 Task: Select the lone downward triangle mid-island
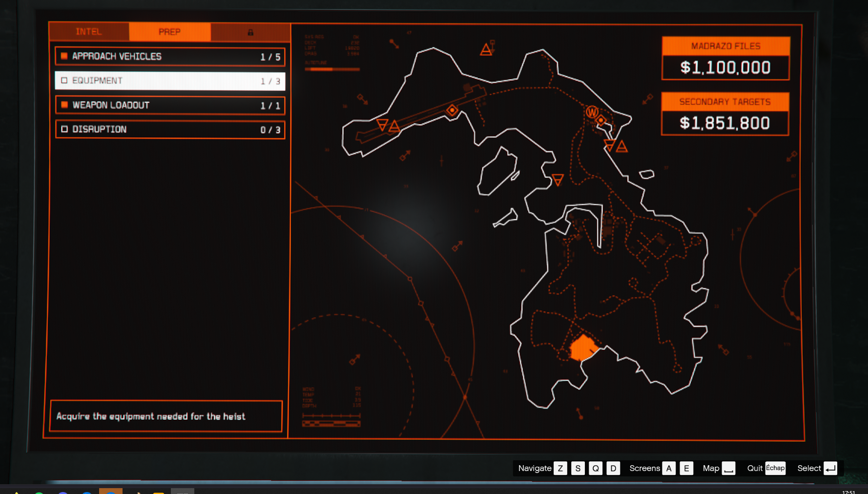558,180
